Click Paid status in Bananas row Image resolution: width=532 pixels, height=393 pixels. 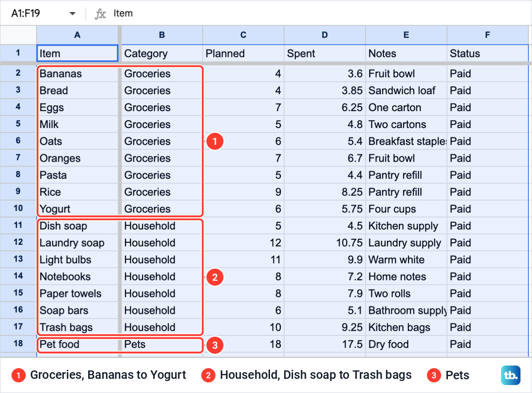point(488,74)
